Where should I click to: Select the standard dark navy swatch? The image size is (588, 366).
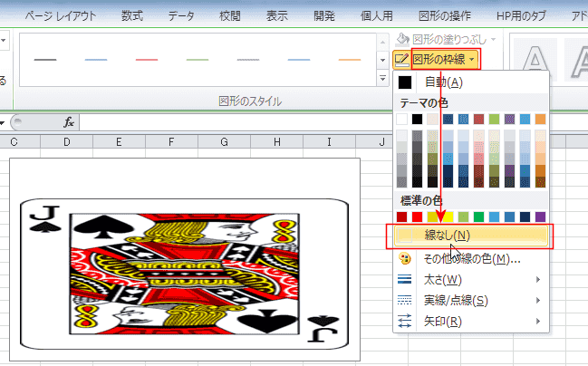click(x=525, y=217)
